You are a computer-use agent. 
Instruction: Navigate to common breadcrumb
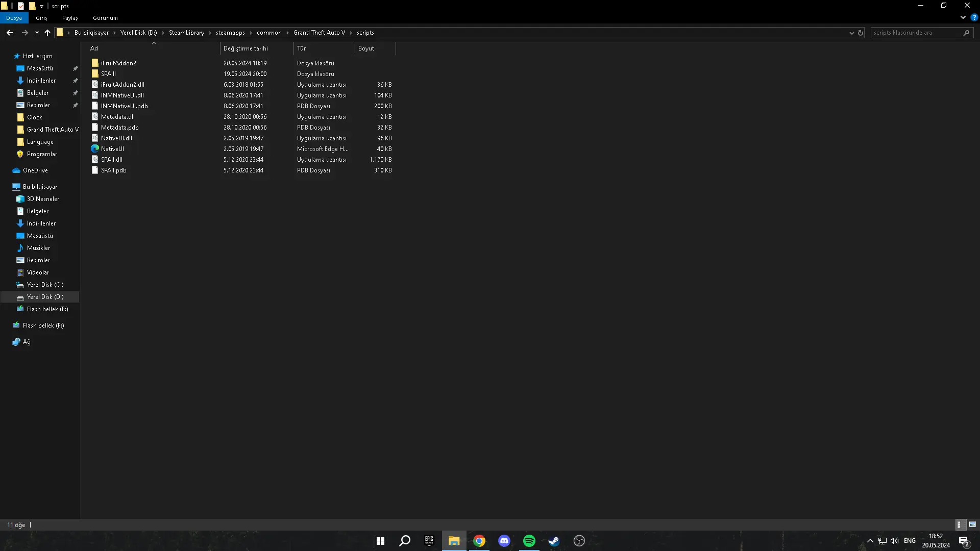(269, 33)
